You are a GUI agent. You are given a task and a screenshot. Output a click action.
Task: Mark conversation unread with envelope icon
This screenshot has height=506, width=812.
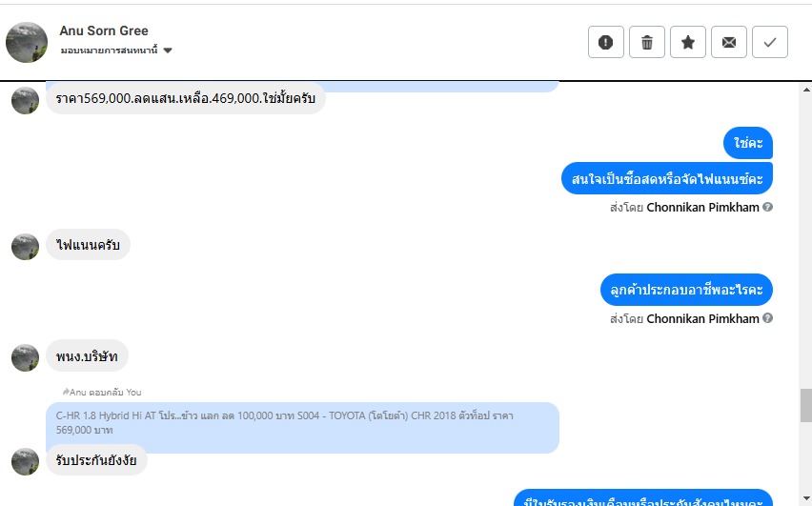point(729,42)
